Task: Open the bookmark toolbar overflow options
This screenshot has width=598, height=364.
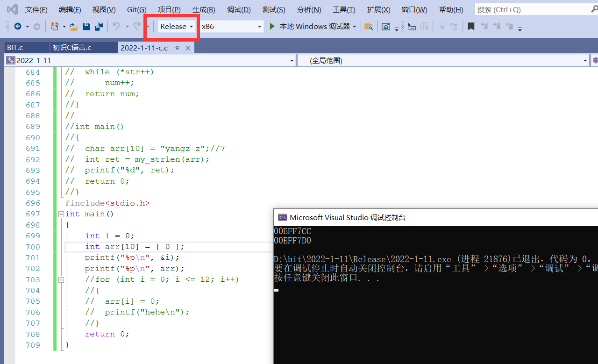Action: point(520,29)
